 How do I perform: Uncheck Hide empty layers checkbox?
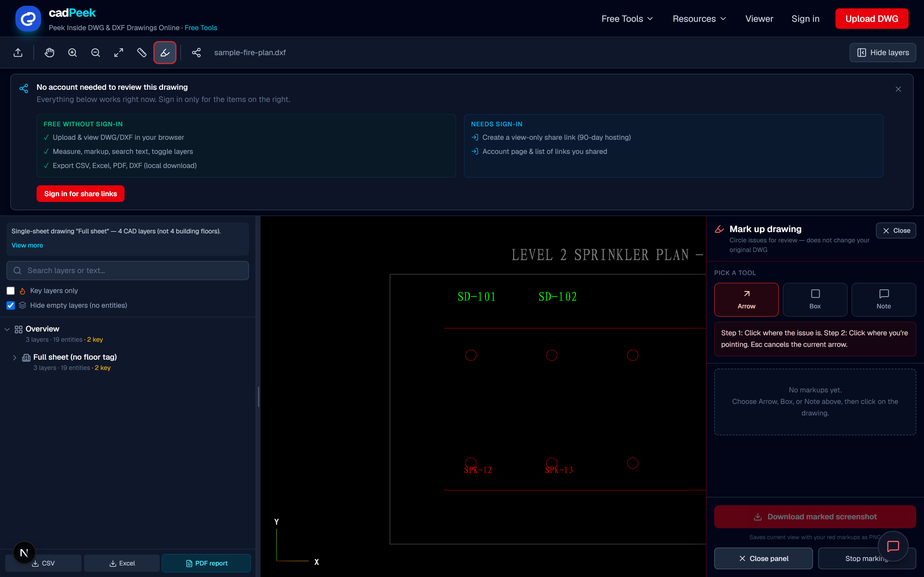tap(11, 305)
